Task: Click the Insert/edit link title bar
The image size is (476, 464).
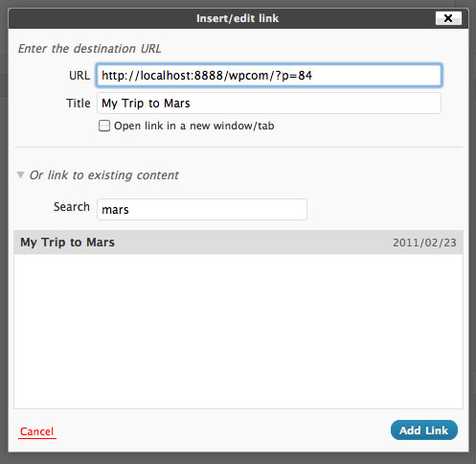Action: 238,18
